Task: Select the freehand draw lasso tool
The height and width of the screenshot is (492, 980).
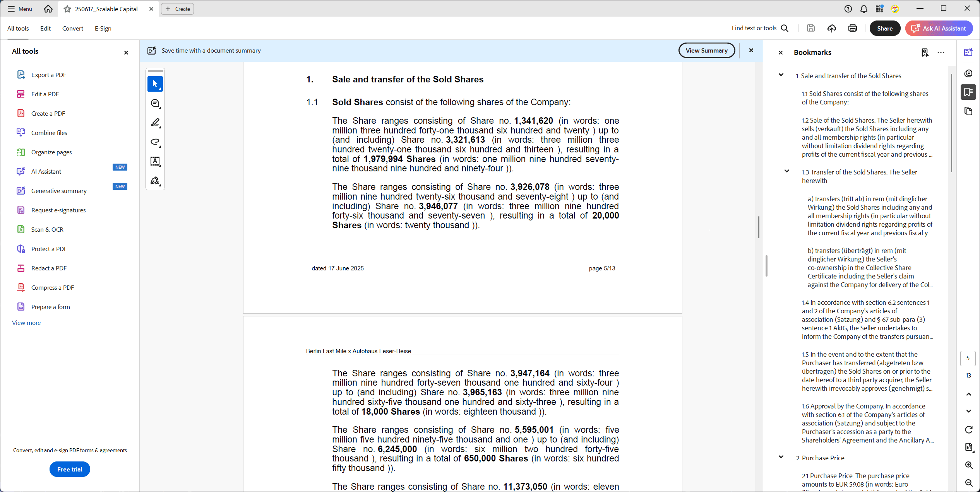Action: pyautogui.click(x=155, y=142)
